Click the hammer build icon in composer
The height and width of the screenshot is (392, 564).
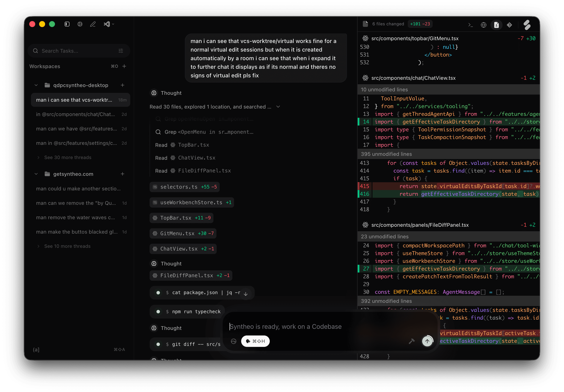click(x=412, y=341)
